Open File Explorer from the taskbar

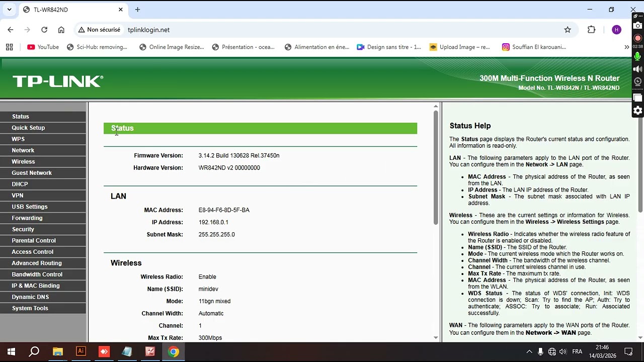57,352
